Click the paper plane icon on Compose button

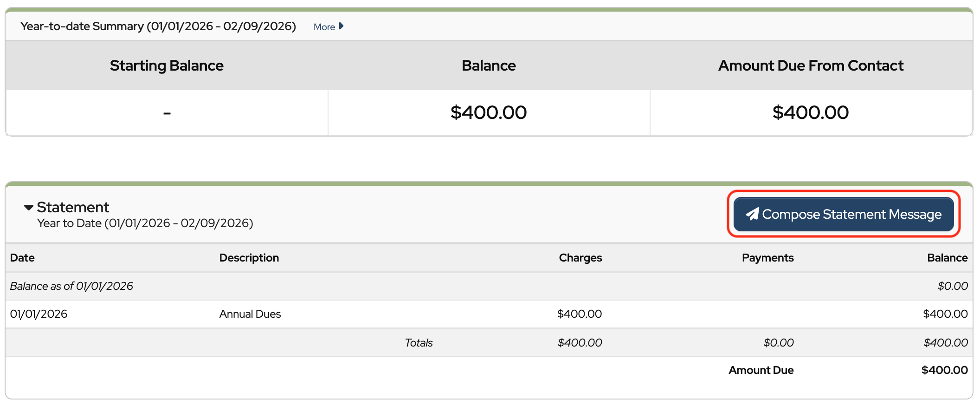pos(752,214)
